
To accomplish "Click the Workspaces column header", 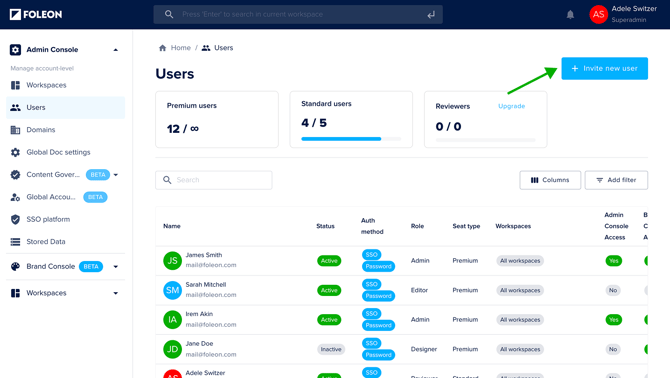I will tap(513, 226).
